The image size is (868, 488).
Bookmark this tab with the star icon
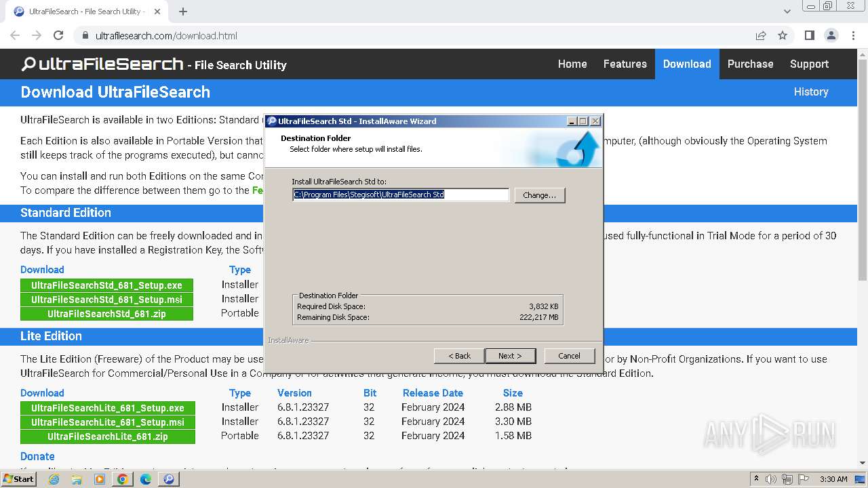(x=783, y=35)
